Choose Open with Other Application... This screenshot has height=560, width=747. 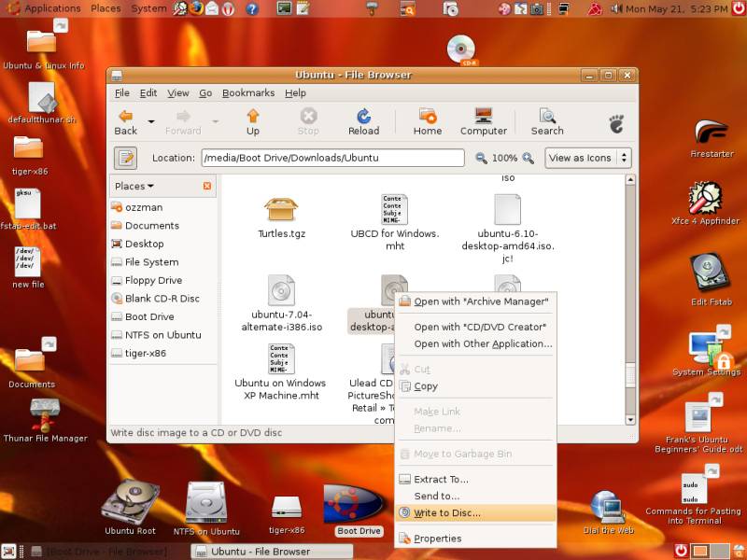click(x=476, y=343)
